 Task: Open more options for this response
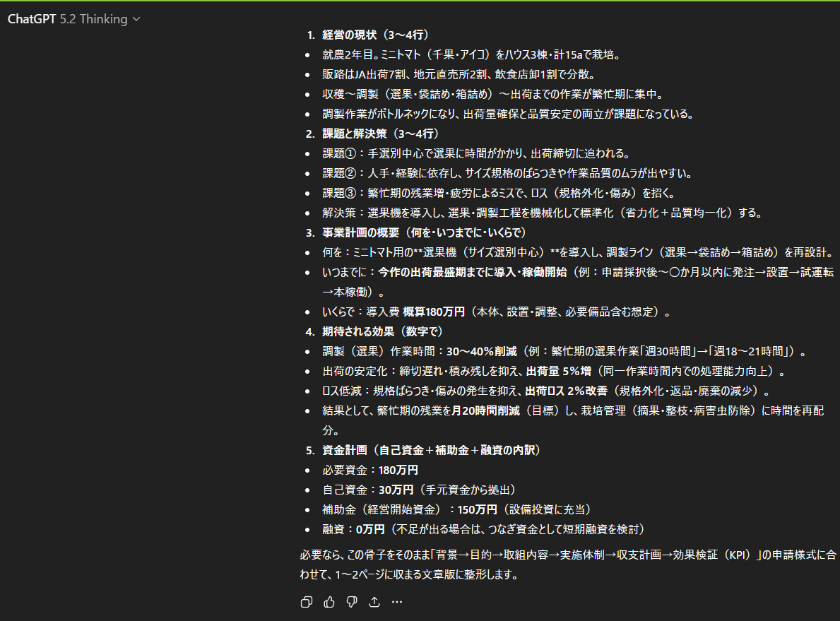tap(397, 601)
